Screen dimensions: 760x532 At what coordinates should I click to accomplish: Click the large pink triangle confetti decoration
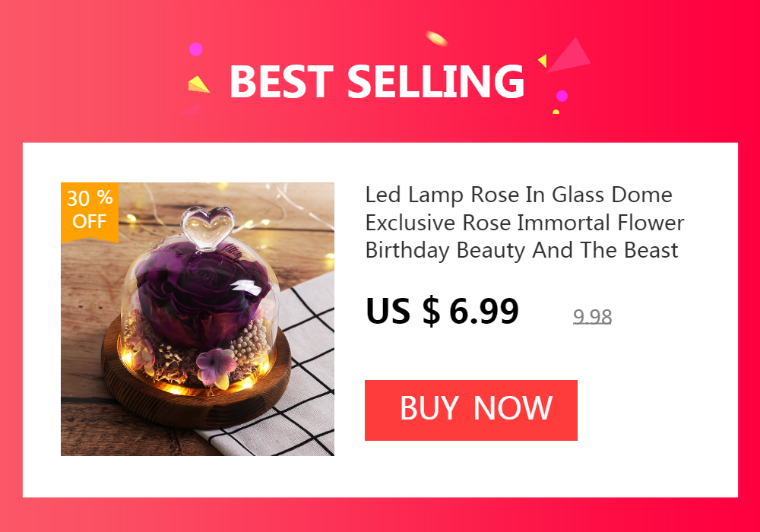(x=570, y=55)
